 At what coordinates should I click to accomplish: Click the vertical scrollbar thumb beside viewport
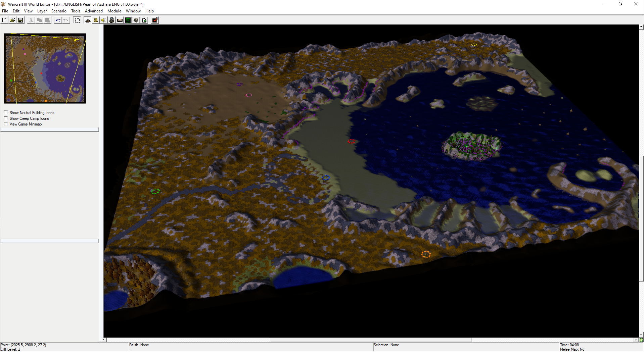[641, 219]
